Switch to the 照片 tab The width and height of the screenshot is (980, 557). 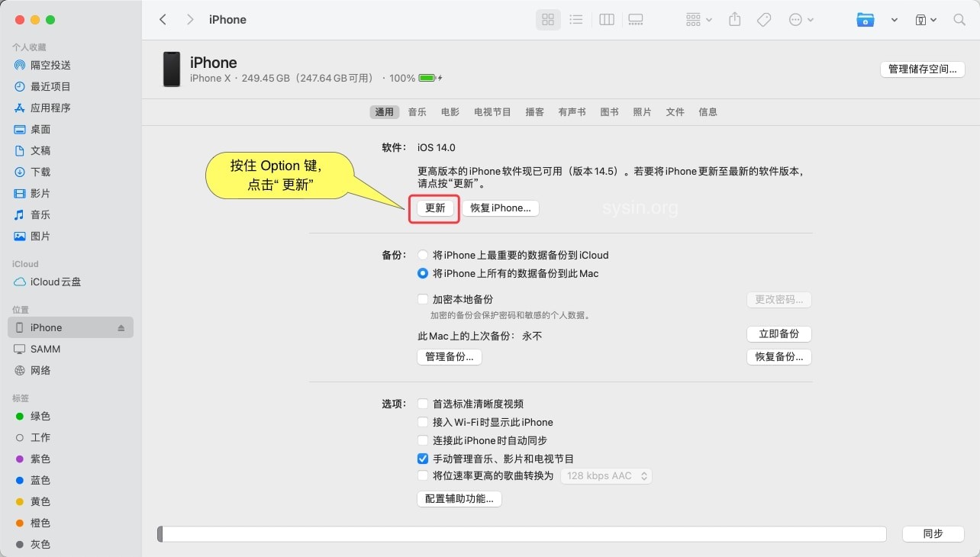coord(642,112)
